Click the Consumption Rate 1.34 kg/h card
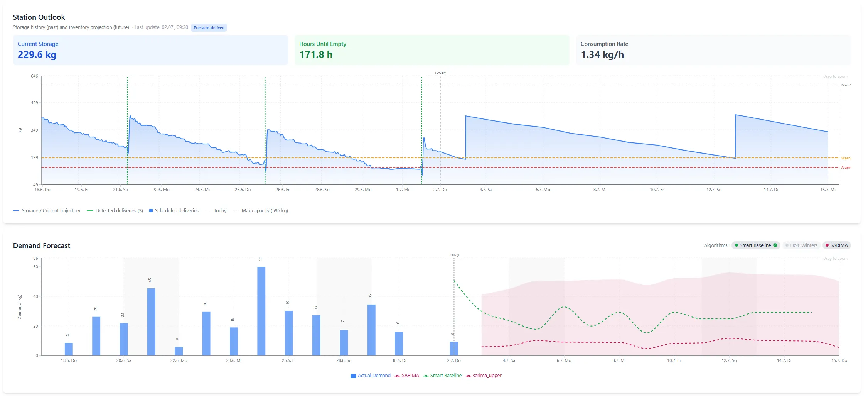868x396 pixels. coord(713,50)
